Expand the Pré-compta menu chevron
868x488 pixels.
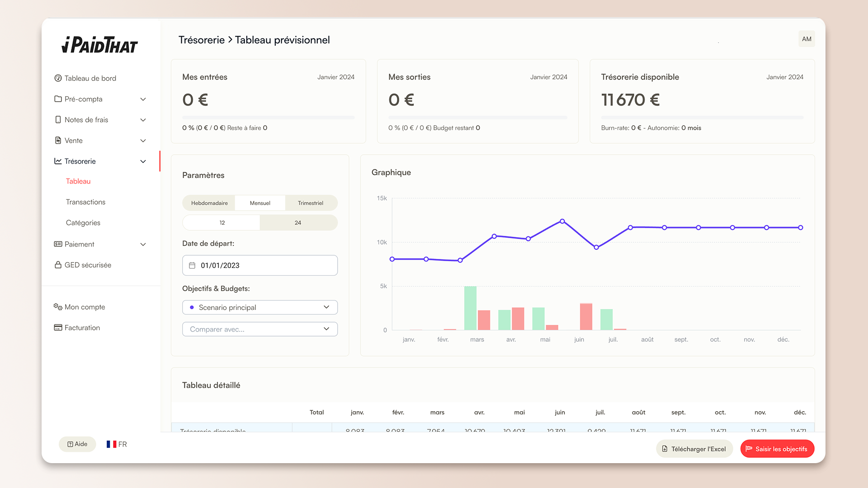(x=143, y=99)
